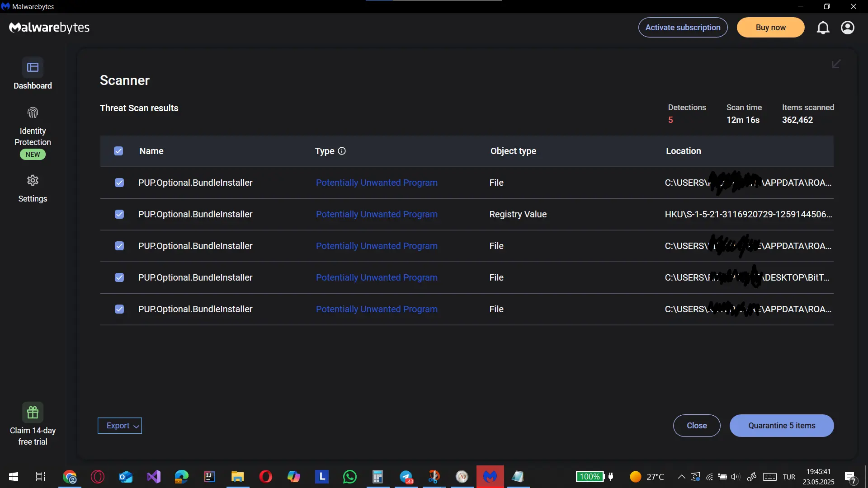Open the account profile icon
Viewport: 868px width, 488px height.
[x=848, y=28]
